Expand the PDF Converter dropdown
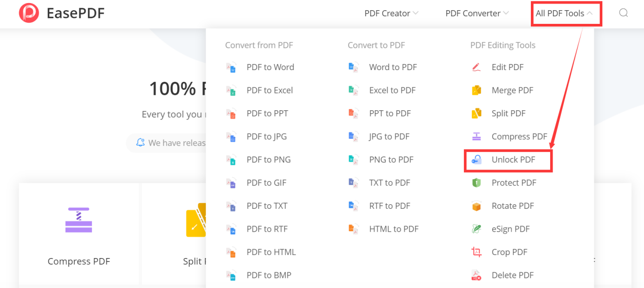The height and width of the screenshot is (288, 644). pos(477,13)
